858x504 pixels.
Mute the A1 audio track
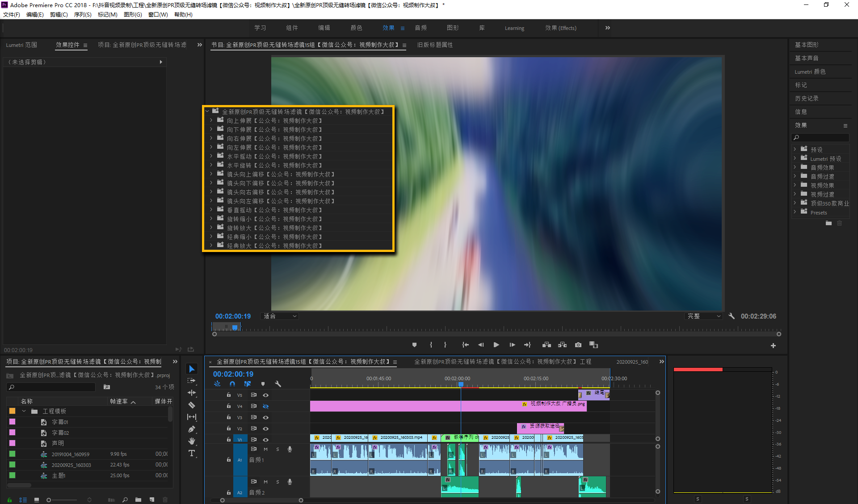pos(265,449)
